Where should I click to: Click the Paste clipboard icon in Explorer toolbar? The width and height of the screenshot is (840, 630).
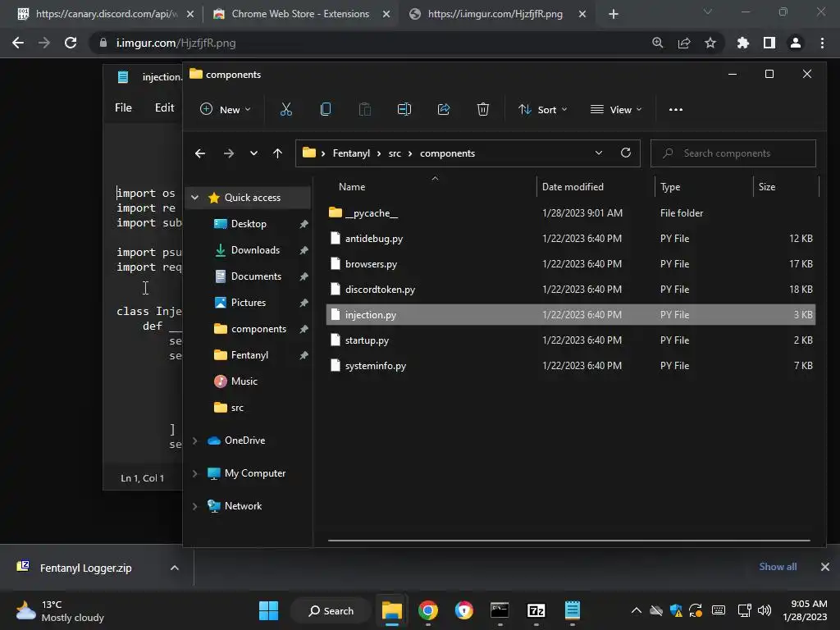point(365,109)
